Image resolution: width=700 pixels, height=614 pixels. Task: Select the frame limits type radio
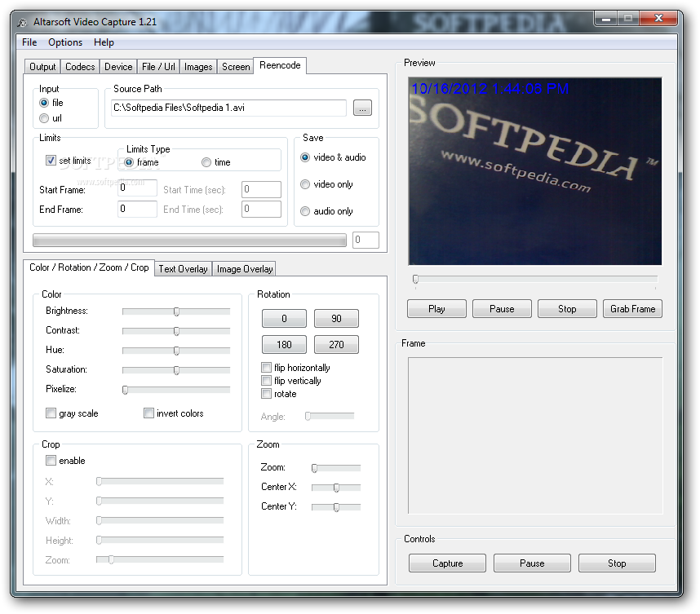click(129, 162)
